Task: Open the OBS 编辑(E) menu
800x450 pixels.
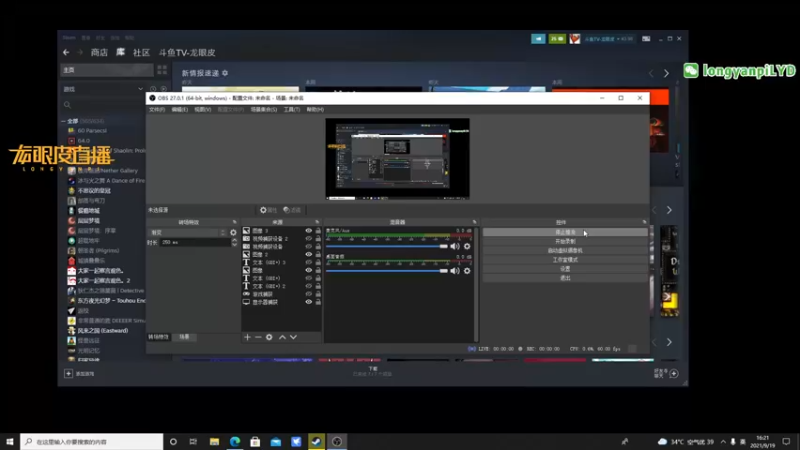Action: 180,110
